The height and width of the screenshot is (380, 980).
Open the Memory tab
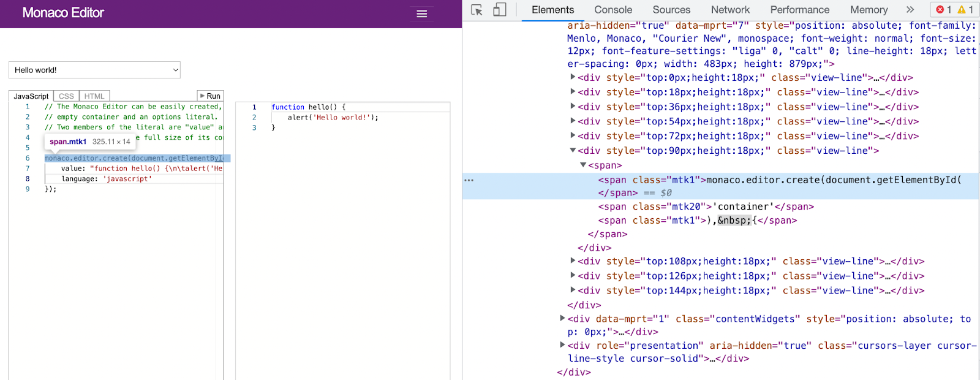click(x=869, y=10)
